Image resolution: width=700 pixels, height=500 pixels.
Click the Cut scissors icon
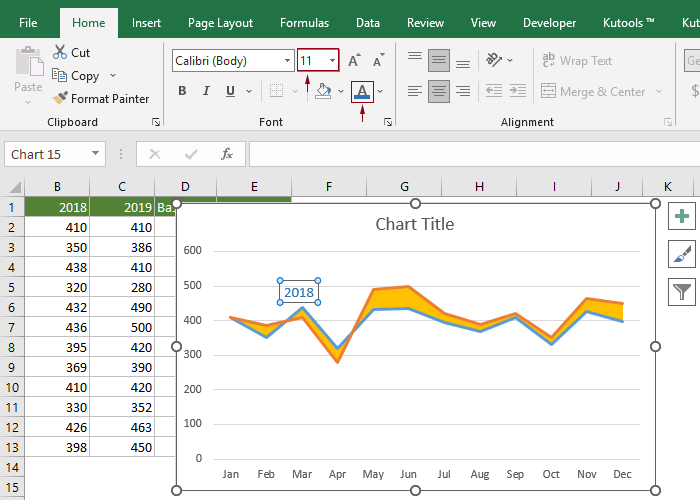tap(61, 52)
